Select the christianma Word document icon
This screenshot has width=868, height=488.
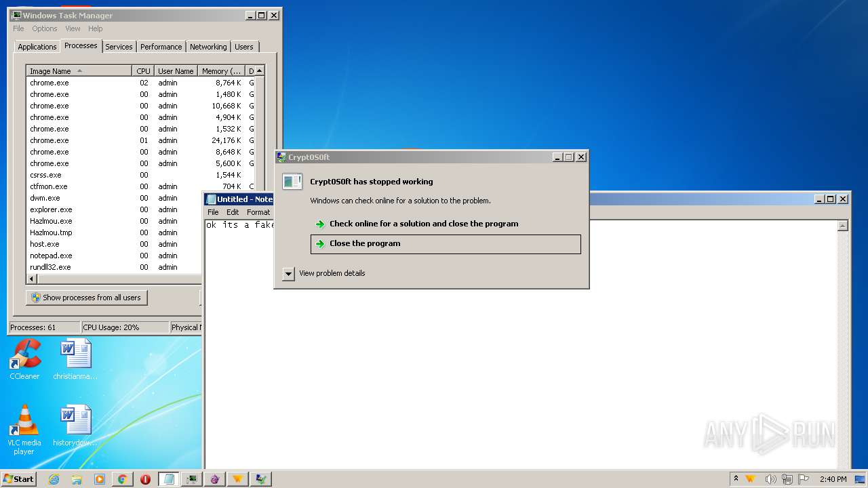(x=75, y=359)
